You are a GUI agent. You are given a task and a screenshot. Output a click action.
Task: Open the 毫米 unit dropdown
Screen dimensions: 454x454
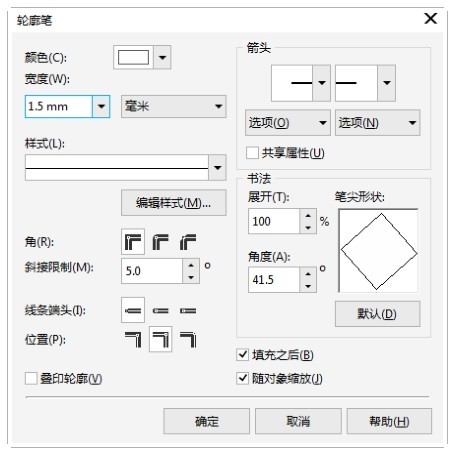(x=174, y=106)
